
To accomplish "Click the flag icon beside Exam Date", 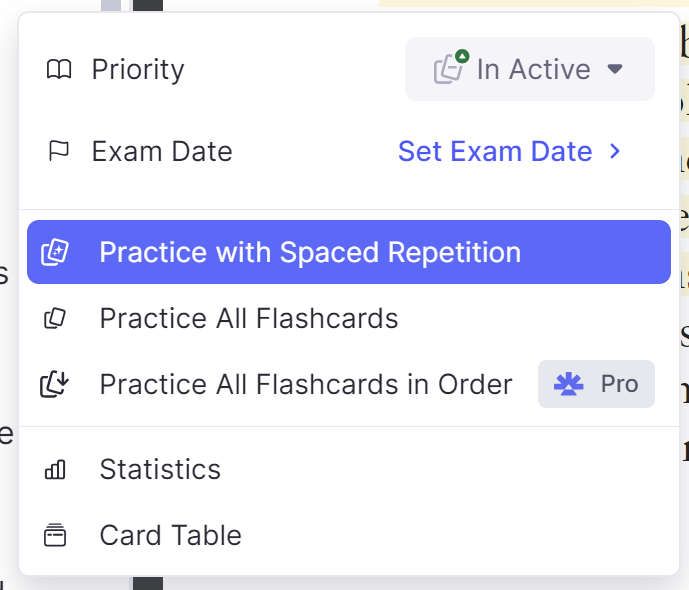I will pos(59,151).
